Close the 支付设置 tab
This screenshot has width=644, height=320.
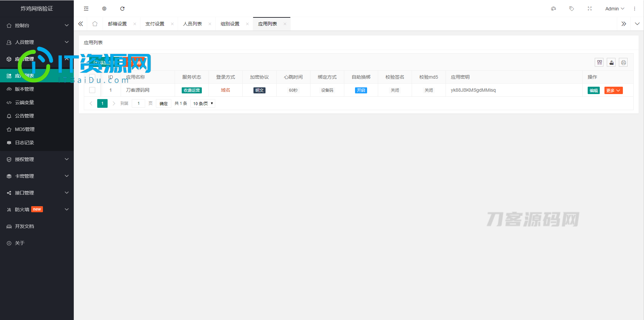click(172, 24)
